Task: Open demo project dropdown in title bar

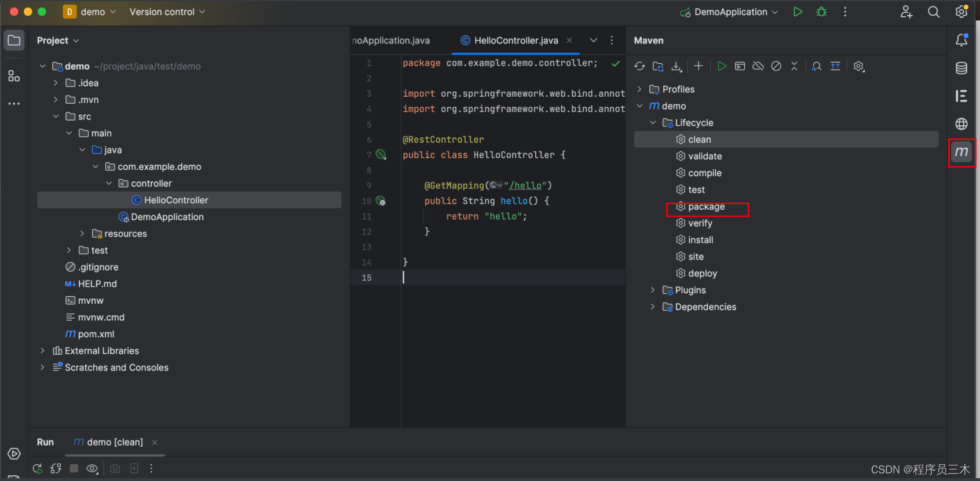Action: [89, 12]
